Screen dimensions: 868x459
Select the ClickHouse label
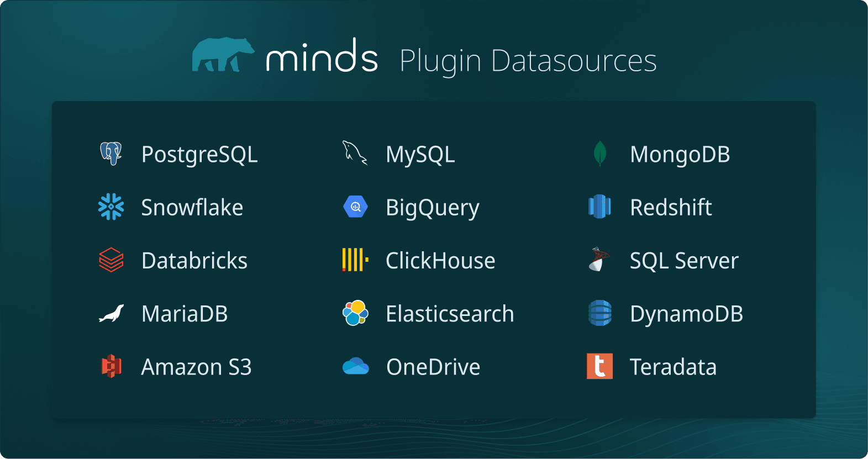click(x=440, y=260)
